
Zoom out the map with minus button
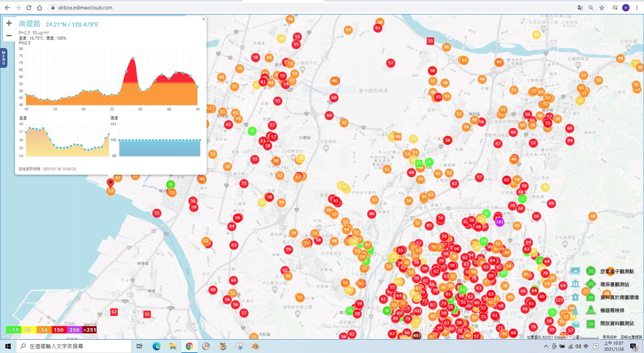pos(9,35)
